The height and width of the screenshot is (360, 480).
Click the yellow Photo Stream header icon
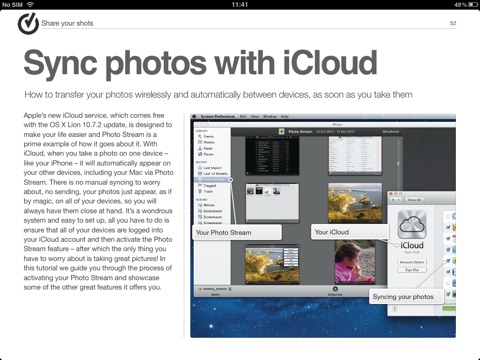point(282,132)
